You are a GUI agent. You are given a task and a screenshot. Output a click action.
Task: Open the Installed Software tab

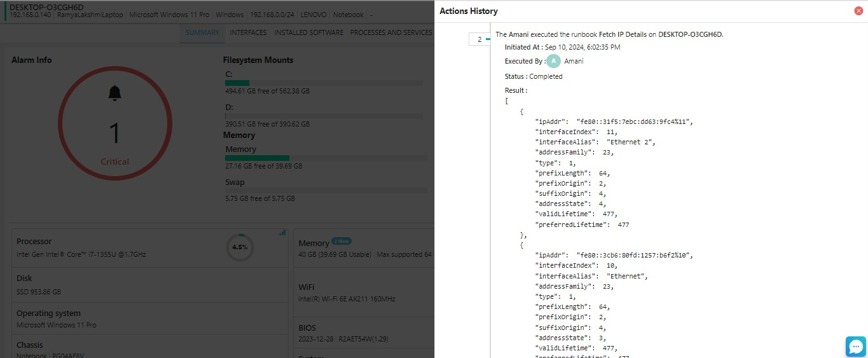pyautogui.click(x=308, y=32)
